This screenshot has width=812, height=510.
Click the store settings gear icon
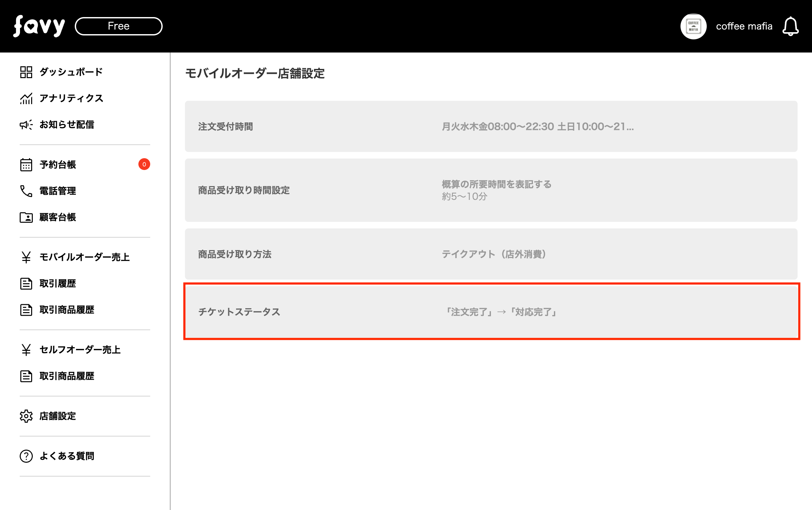point(26,416)
